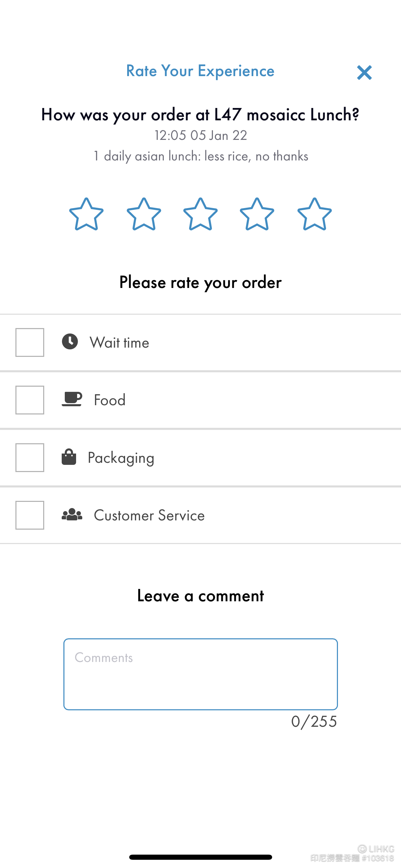The image size is (401, 868).
Task: Select the second rating star
Action: 144,214
